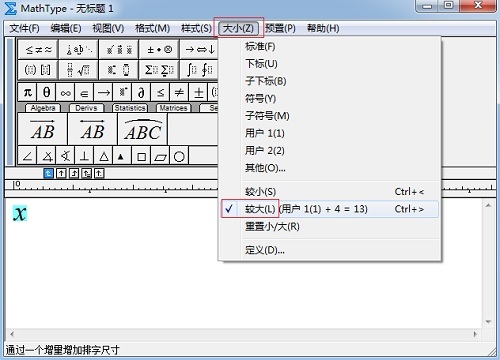The image size is (500, 360).
Task: Choose 符号(Y) size
Action: (330, 99)
